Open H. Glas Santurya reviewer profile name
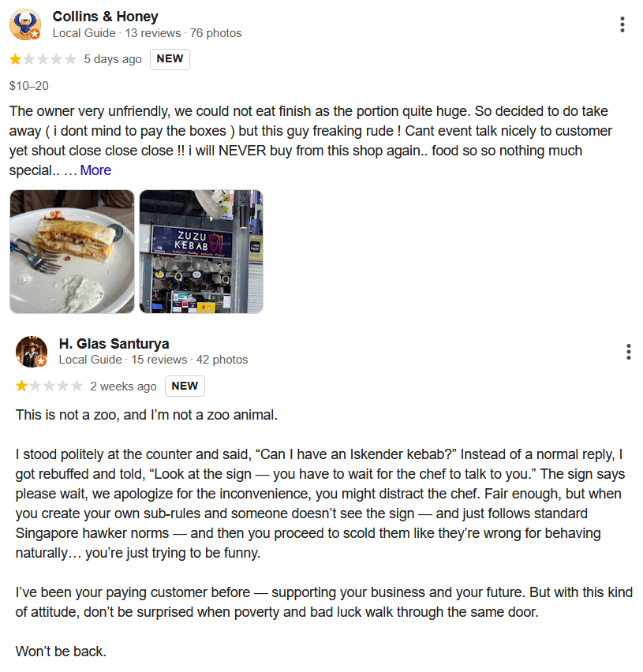 (114, 344)
